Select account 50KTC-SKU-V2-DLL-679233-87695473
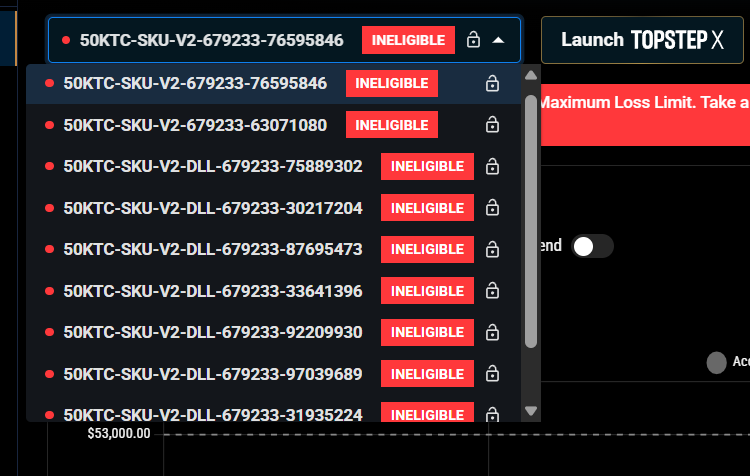The height and width of the screenshot is (476, 750). point(274,249)
